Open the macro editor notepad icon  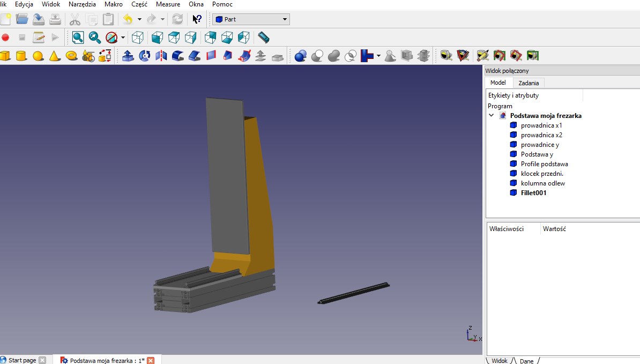point(39,38)
